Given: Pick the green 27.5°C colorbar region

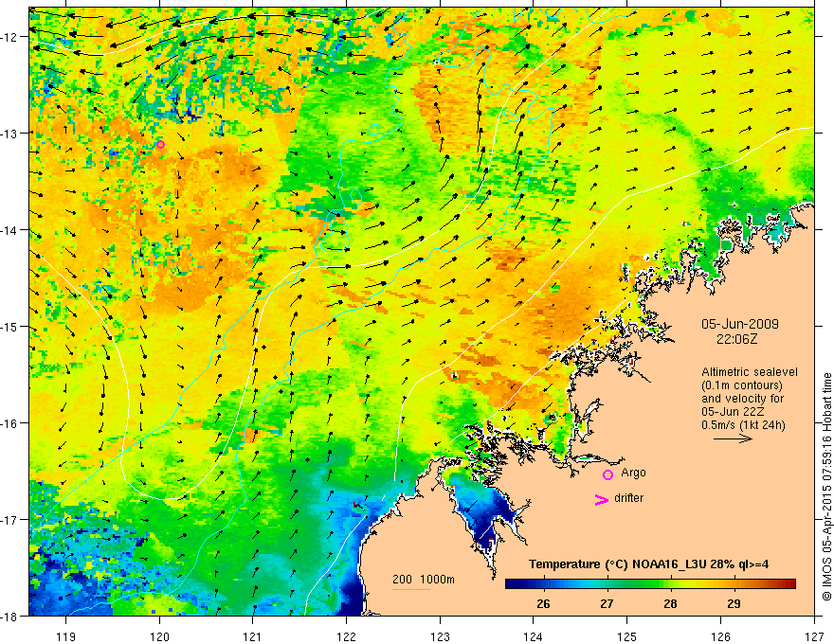Looking at the screenshot, I should [x=638, y=584].
